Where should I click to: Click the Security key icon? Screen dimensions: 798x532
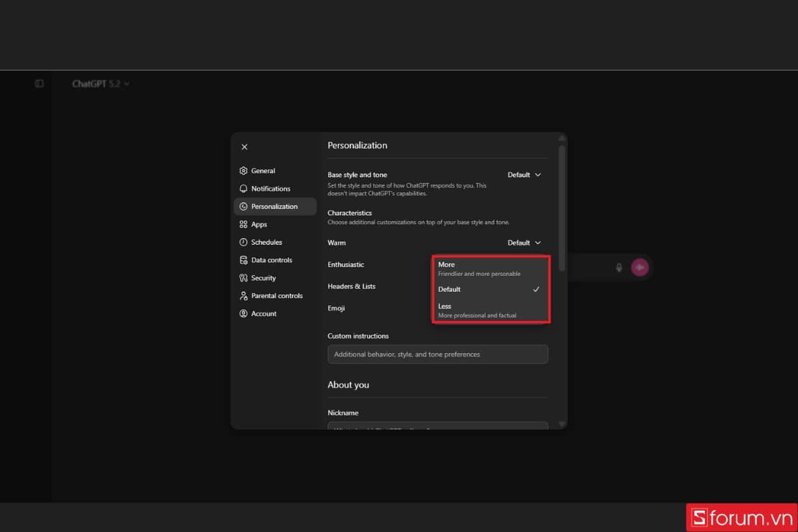pyautogui.click(x=243, y=278)
